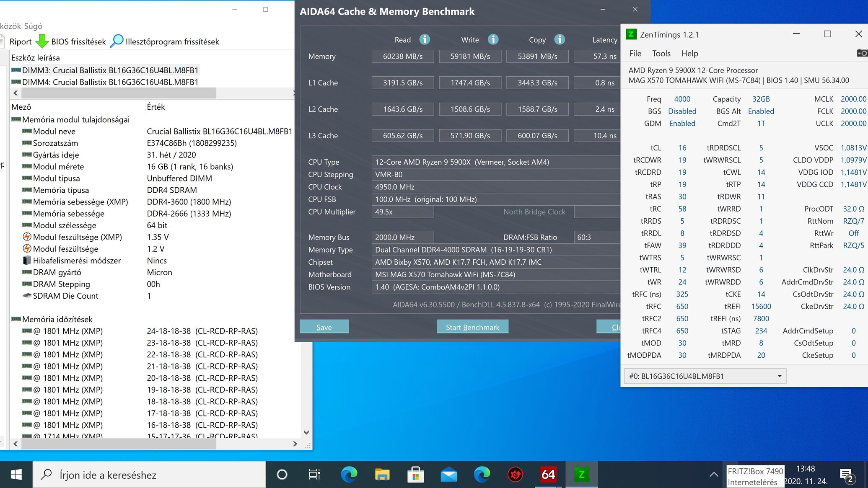Viewport: 868px width, 488px height.
Task: Take a screenshot using ZenTimings camera icon
Action: 862,53
